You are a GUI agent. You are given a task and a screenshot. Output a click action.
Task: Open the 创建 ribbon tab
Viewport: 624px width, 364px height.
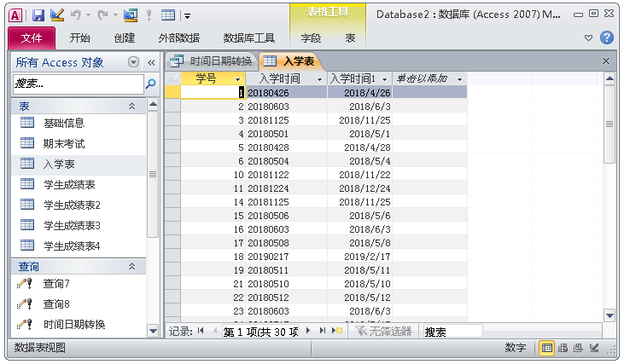[125, 38]
